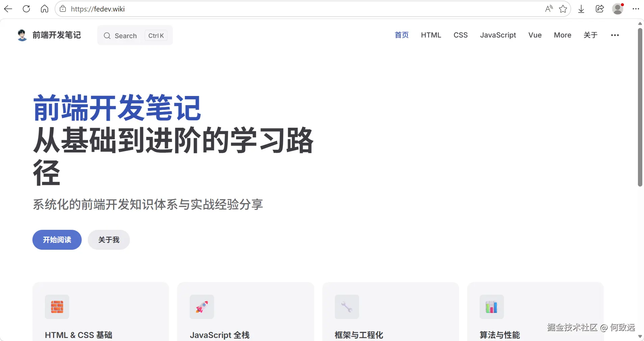Open browser settings and more menu
Screen dimensions: 644x341
coord(636,9)
